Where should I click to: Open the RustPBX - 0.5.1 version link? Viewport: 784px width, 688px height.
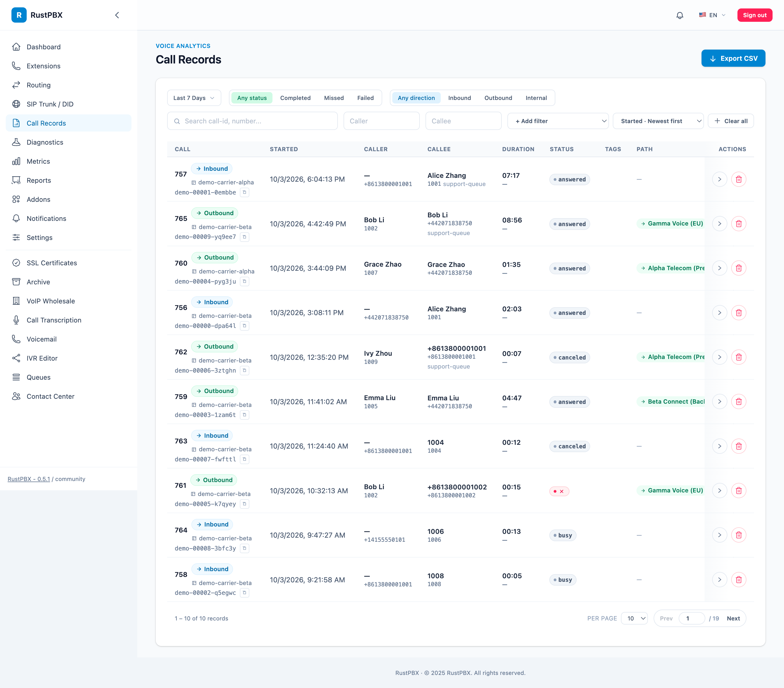pyautogui.click(x=29, y=479)
